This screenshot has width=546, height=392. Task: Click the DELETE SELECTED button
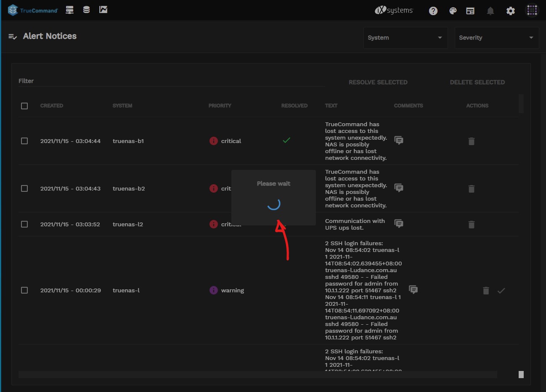[x=477, y=82]
